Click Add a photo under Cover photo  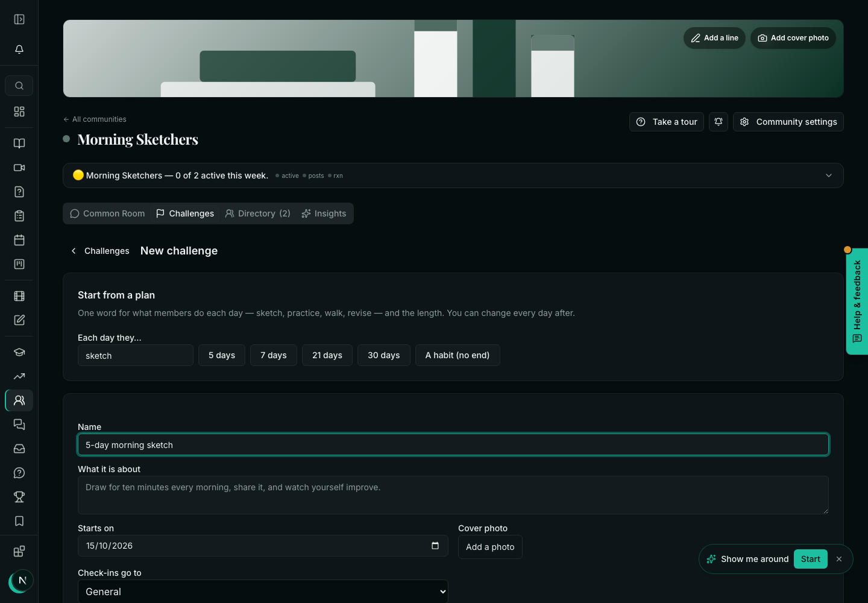(490, 547)
